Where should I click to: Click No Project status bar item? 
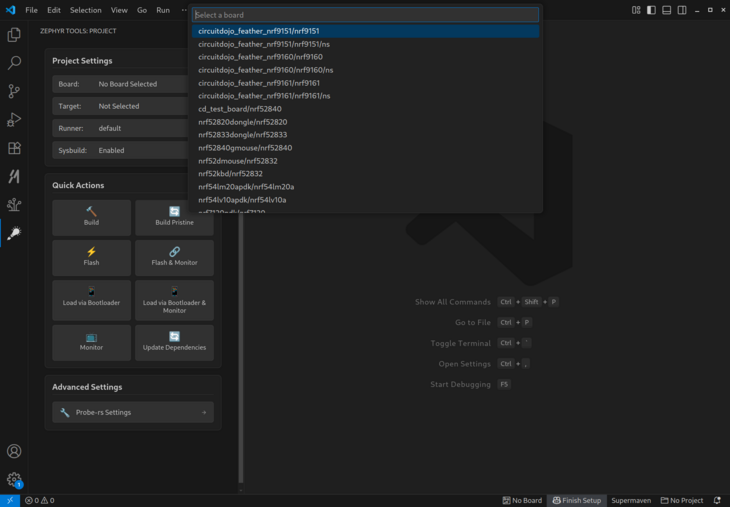682,500
